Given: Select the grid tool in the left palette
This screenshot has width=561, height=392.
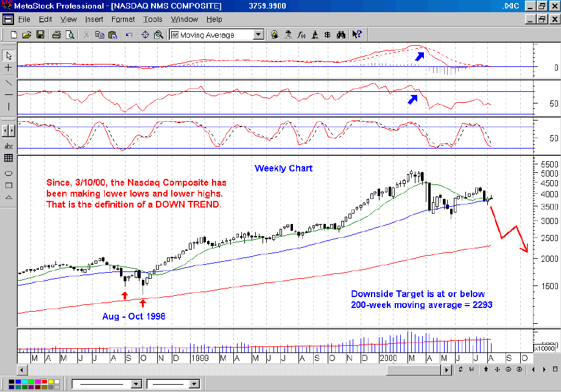Looking at the screenshot, I should pos(9,158).
